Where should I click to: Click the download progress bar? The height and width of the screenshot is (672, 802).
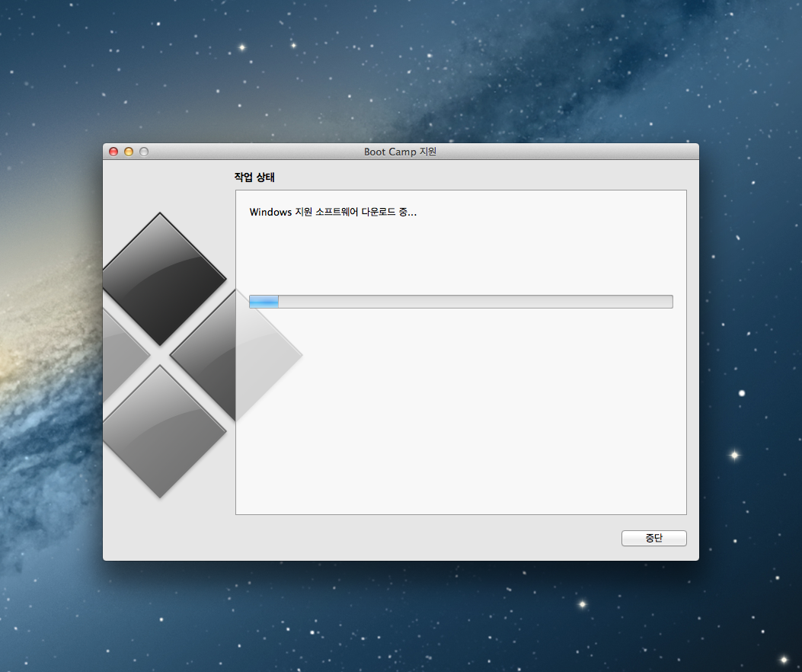click(x=461, y=302)
